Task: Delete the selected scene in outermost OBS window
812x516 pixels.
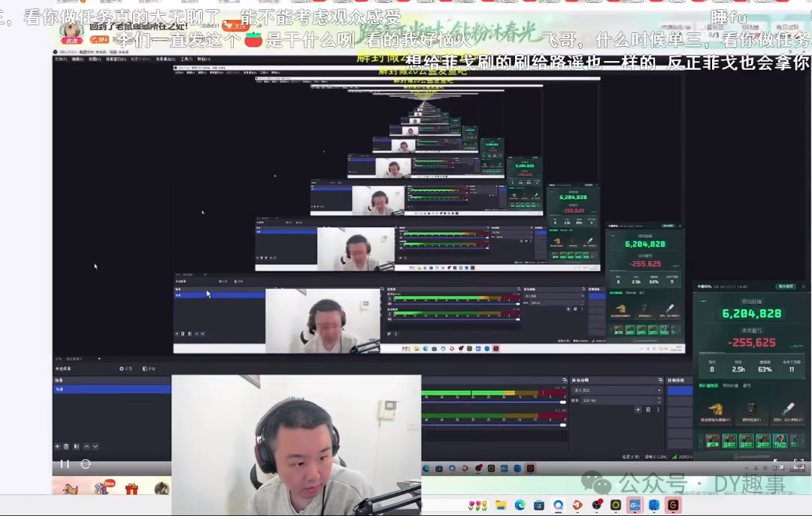Action: pos(66,446)
